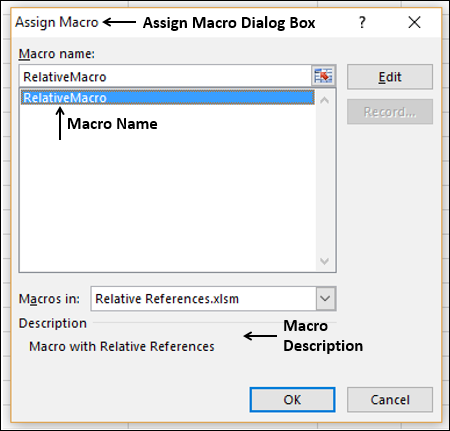The height and width of the screenshot is (431, 450).
Task: Click inside the Macro name text field
Action: [166, 76]
